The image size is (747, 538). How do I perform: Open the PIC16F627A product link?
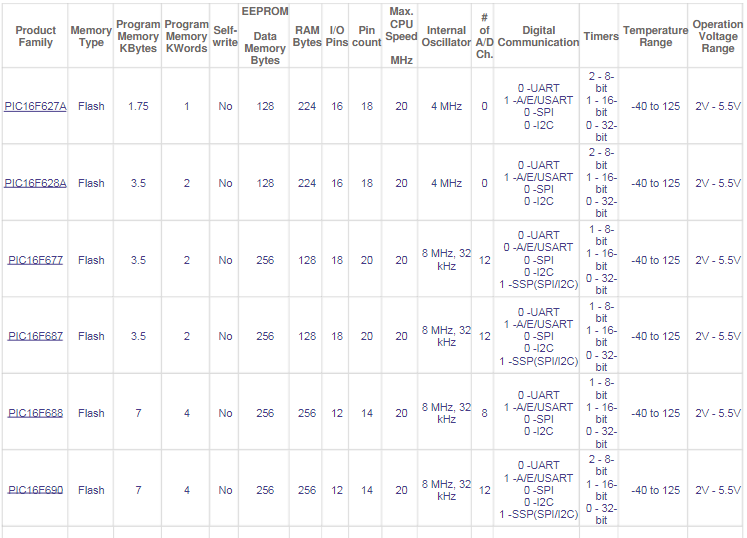click(x=35, y=106)
